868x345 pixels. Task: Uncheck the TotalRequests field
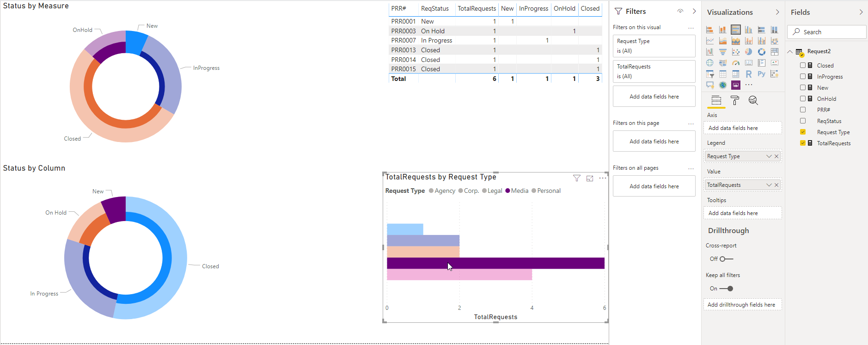click(803, 143)
